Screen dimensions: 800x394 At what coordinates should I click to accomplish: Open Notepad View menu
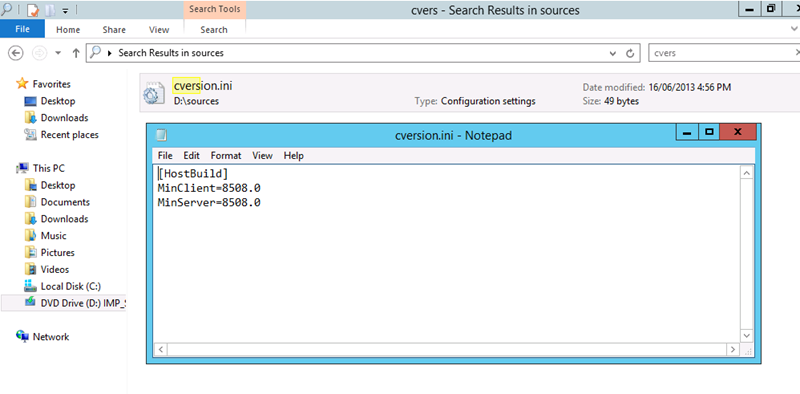coord(262,156)
